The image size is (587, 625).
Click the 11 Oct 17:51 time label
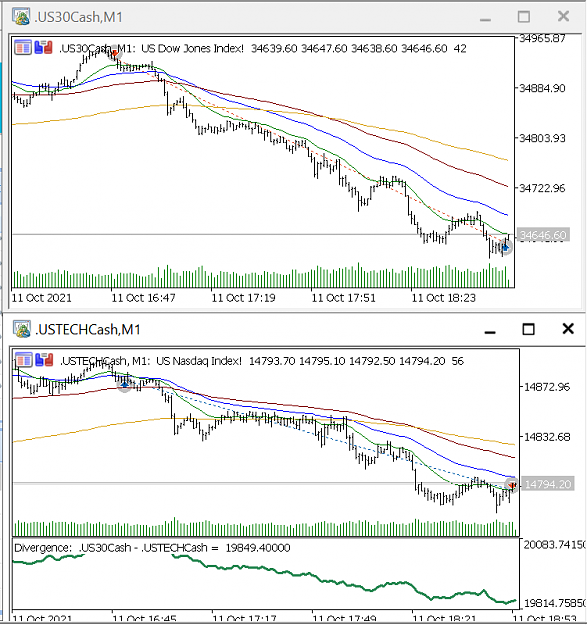coord(344,298)
